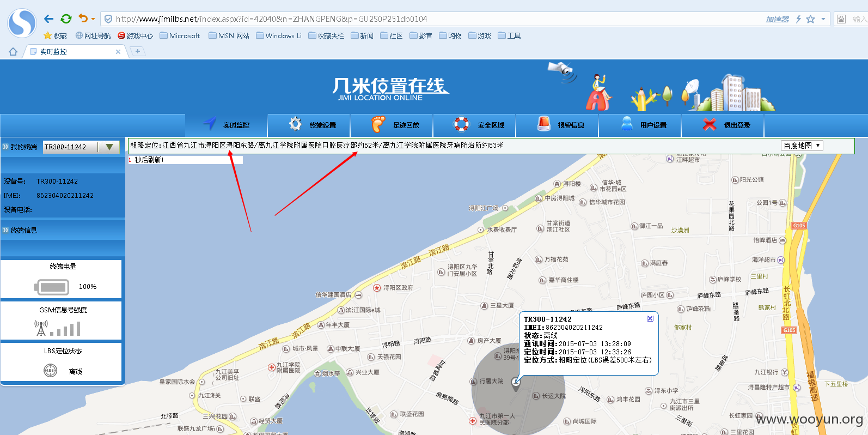This screenshot has width=868, height=435.
Task: Open the 安全区域 safe zone menu
Action: 475,125
